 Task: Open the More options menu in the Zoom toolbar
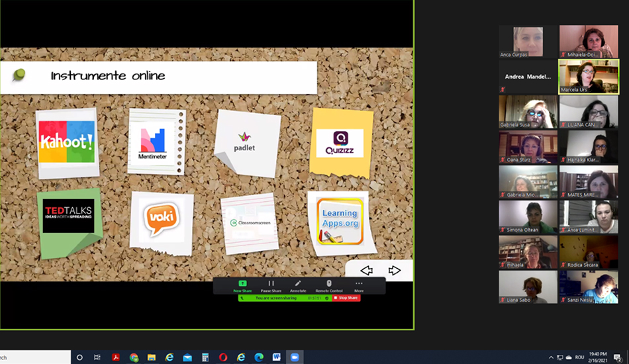click(x=359, y=286)
